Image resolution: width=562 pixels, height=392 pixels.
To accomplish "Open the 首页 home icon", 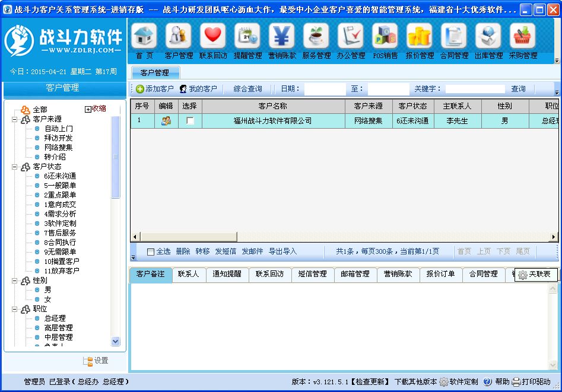I will point(144,36).
